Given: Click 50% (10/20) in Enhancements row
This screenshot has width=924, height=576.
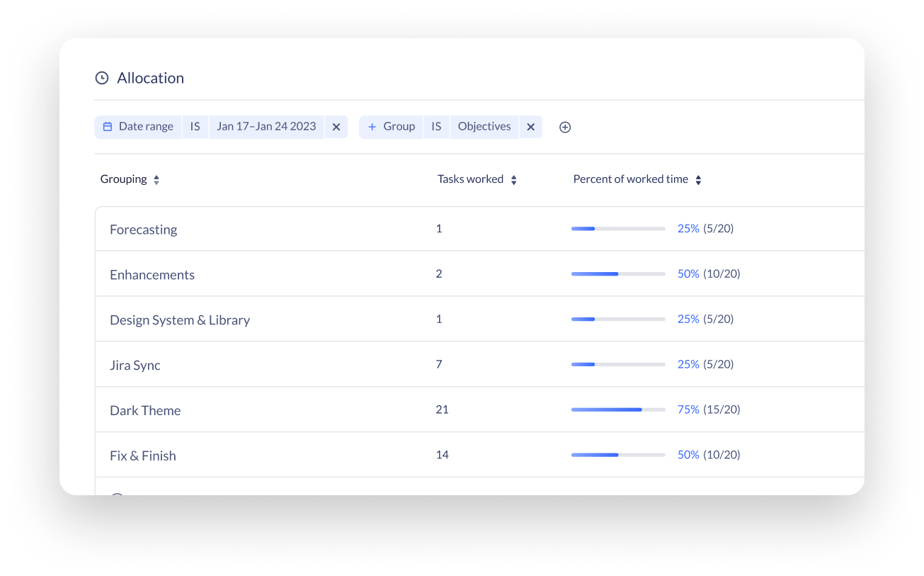Looking at the screenshot, I should [709, 273].
